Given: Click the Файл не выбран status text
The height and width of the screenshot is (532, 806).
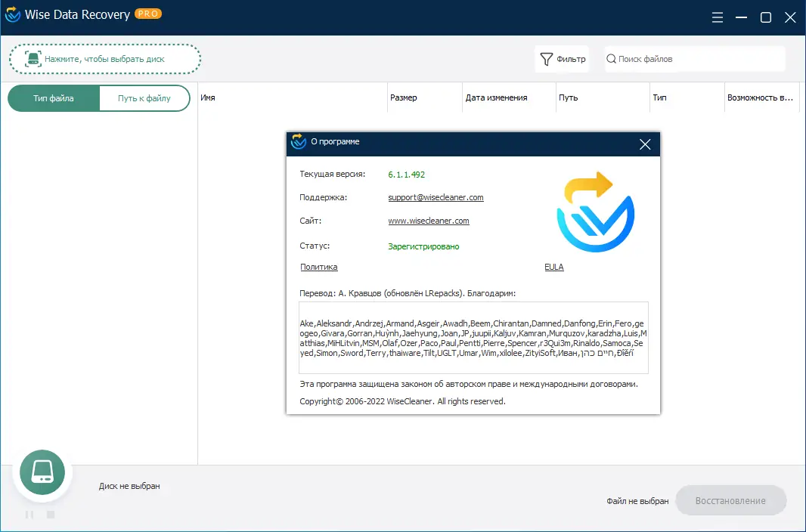Looking at the screenshot, I should point(637,501).
